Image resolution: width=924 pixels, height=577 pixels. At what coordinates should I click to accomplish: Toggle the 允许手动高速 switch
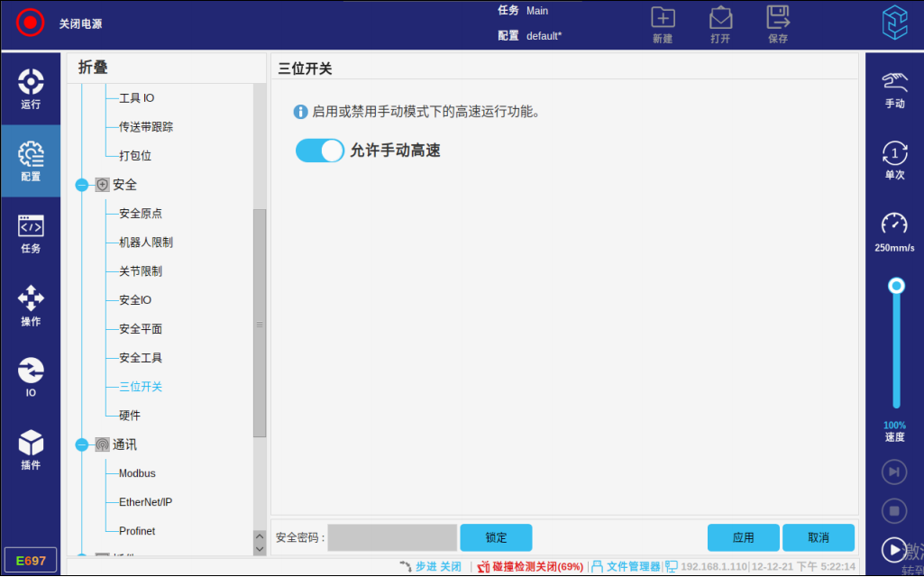(x=320, y=151)
